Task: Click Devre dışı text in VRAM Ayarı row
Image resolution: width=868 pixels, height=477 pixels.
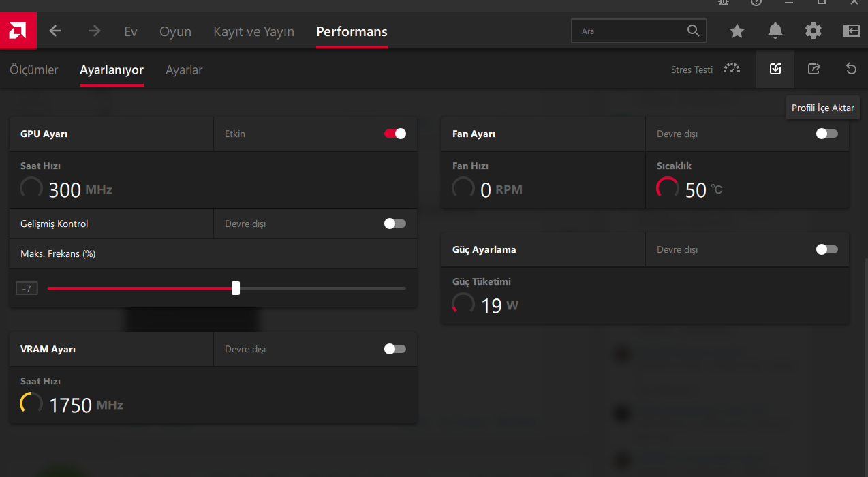Action: [245, 349]
